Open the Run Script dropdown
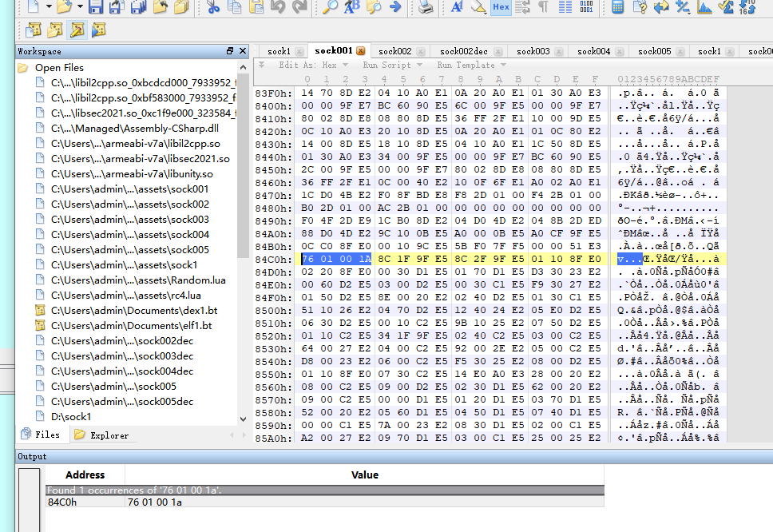This screenshot has height=532, width=773. (x=392, y=65)
